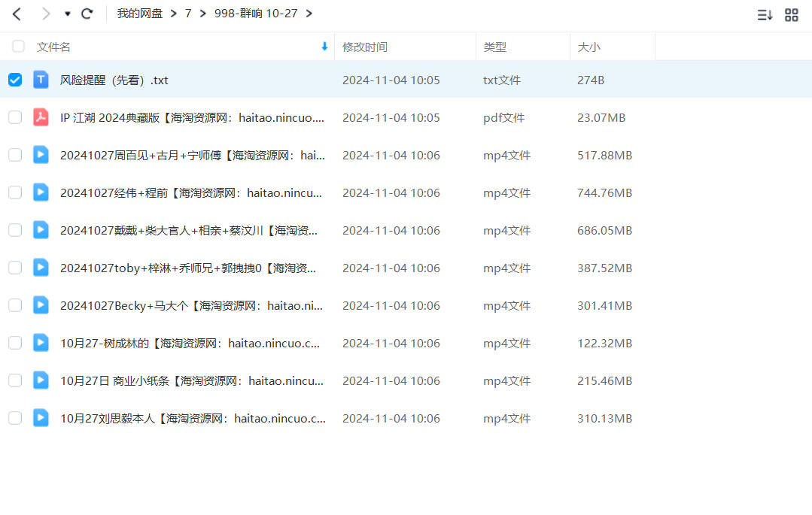Click video icon for 10月27日 商业小纸条
The height and width of the screenshot is (515, 812).
[x=41, y=380]
